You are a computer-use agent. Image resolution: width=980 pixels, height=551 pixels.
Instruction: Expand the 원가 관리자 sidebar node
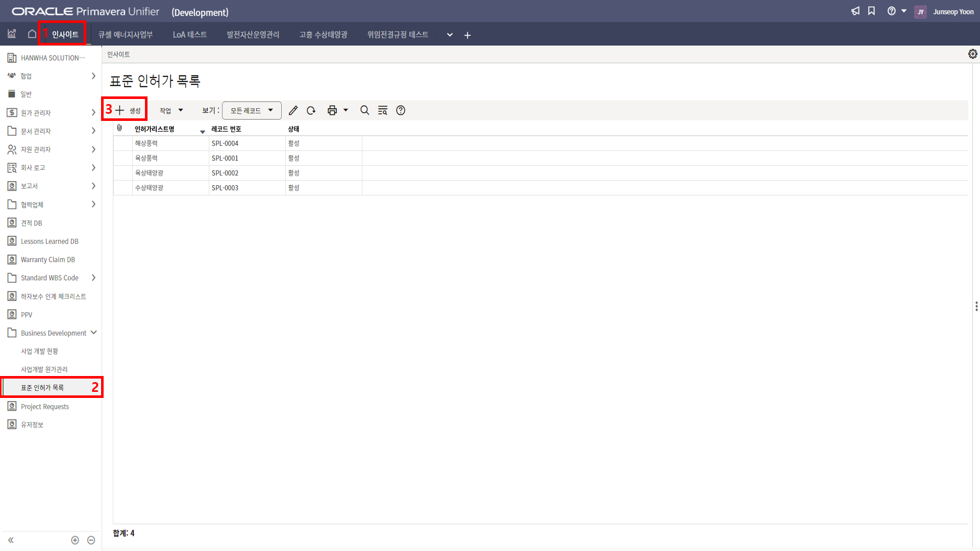pyautogui.click(x=93, y=113)
